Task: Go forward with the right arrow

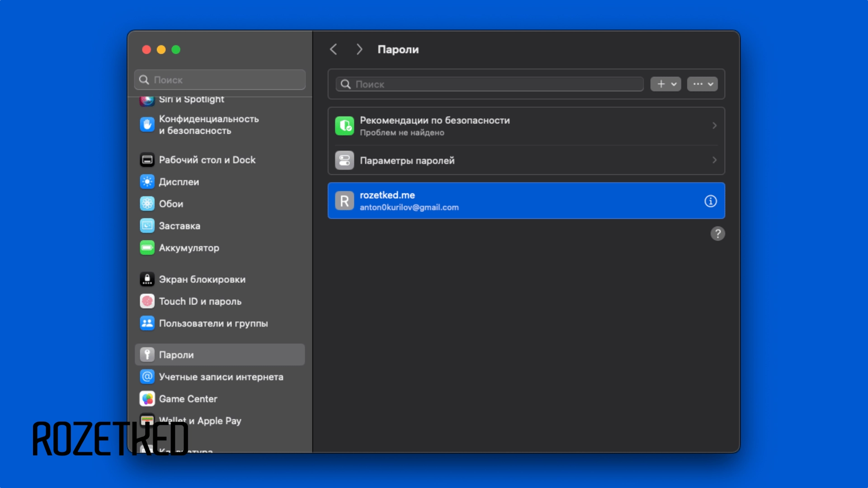Action: coord(359,49)
